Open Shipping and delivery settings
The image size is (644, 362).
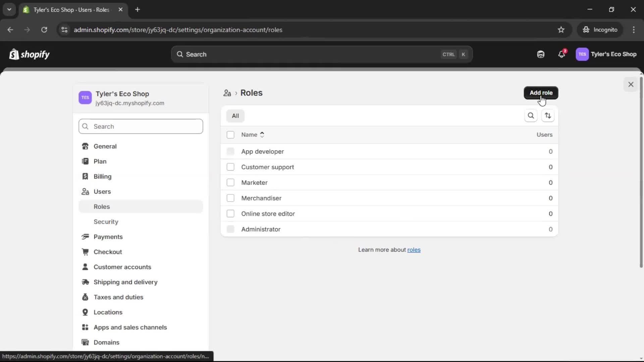click(125, 282)
